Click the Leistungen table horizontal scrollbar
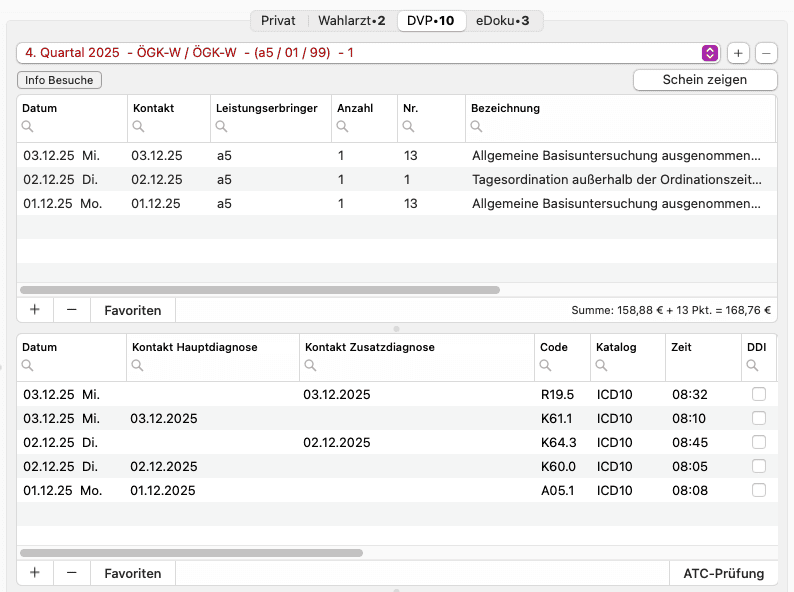This screenshot has width=794, height=592. 260,290
